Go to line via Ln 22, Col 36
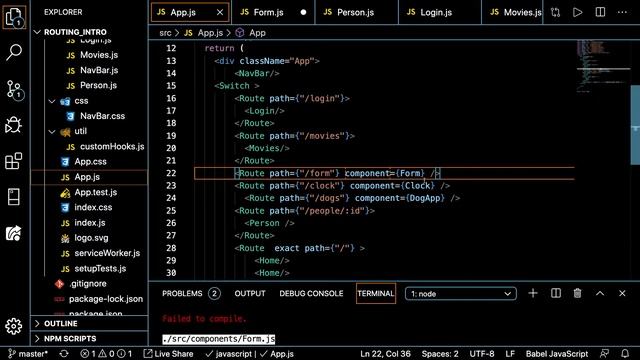Screen dimensions: 640x360 point(385,354)
